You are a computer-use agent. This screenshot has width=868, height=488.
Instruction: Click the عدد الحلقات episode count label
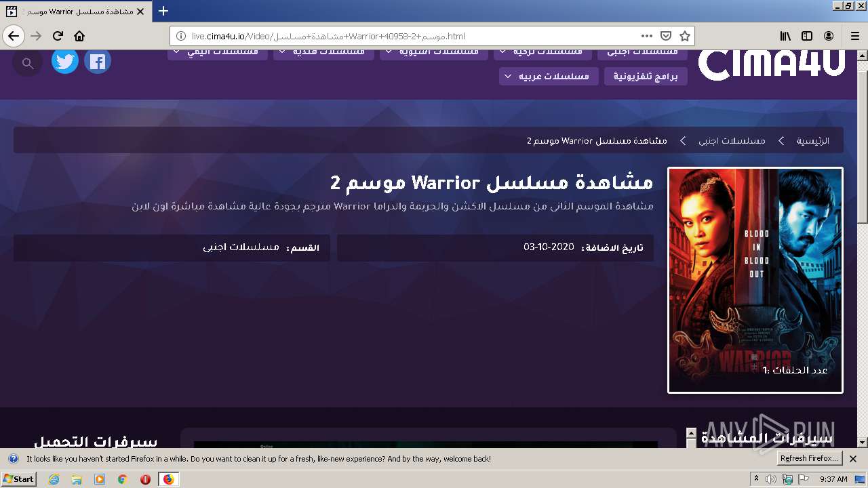(795, 370)
